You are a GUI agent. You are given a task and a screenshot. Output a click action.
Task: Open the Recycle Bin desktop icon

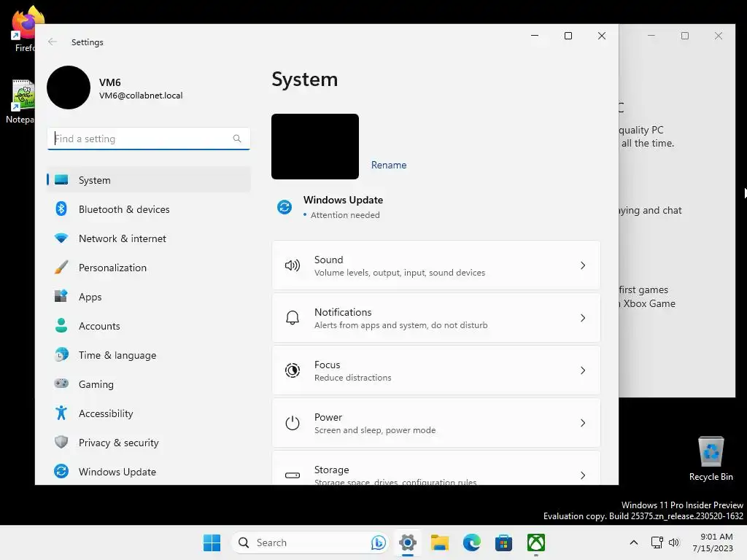[711, 459]
